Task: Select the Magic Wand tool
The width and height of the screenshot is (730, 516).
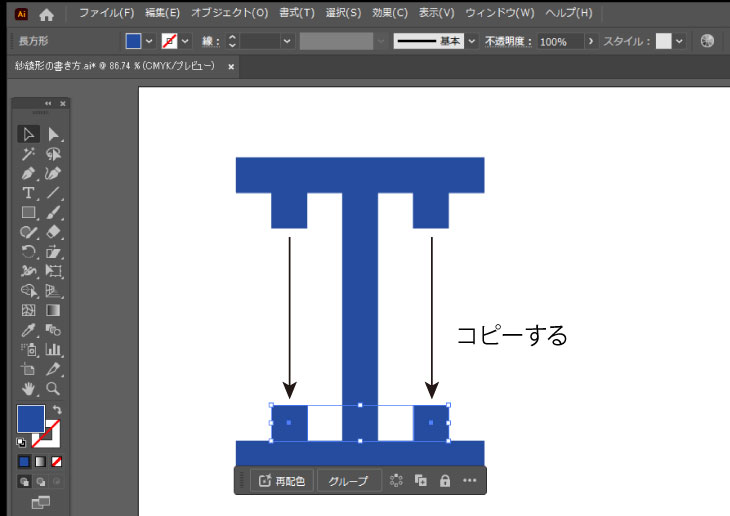Action: click(x=29, y=154)
